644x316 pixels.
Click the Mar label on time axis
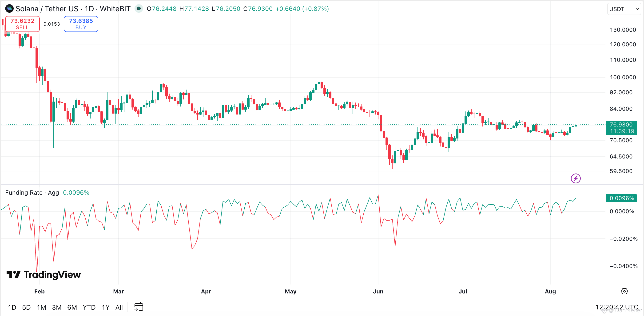click(119, 291)
